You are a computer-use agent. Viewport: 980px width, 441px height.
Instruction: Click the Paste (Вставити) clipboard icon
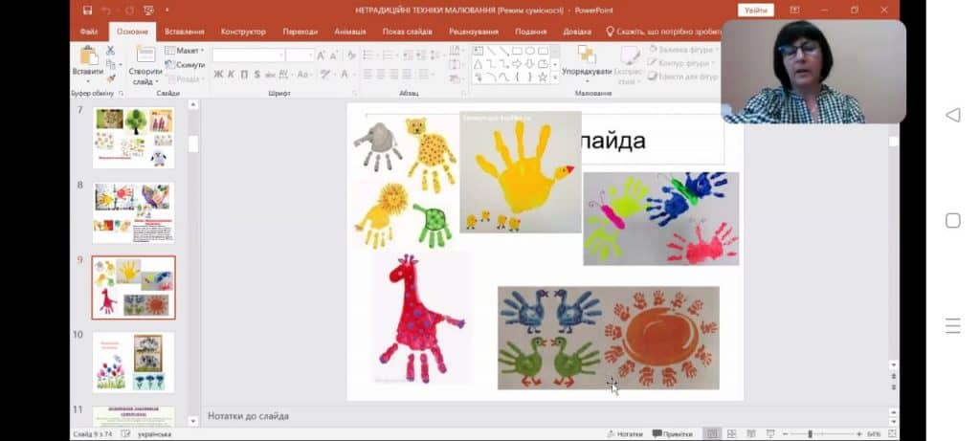click(x=88, y=57)
